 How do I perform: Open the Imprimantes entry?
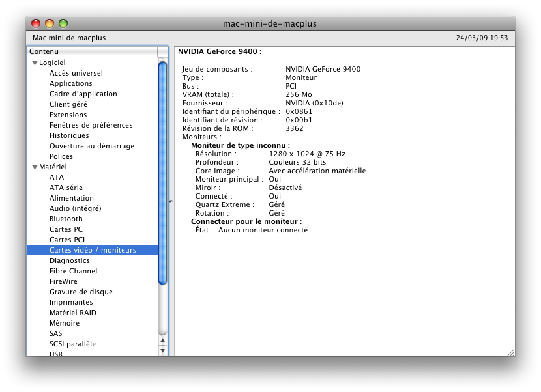tap(71, 302)
